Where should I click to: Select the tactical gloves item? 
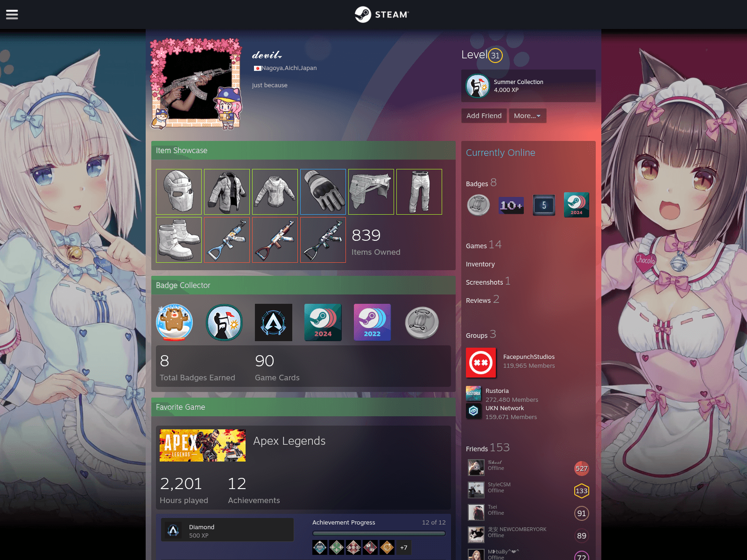pos(323,192)
